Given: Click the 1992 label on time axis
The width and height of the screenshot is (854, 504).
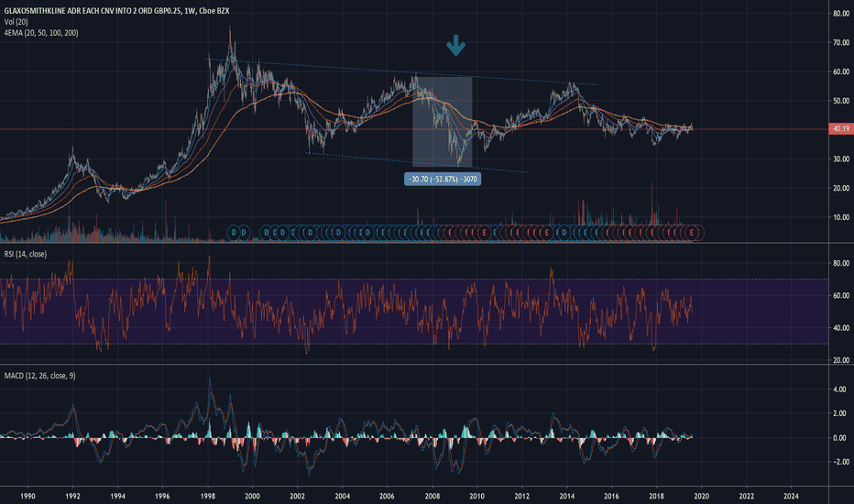Looking at the screenshot, I should tap(72, 496).
